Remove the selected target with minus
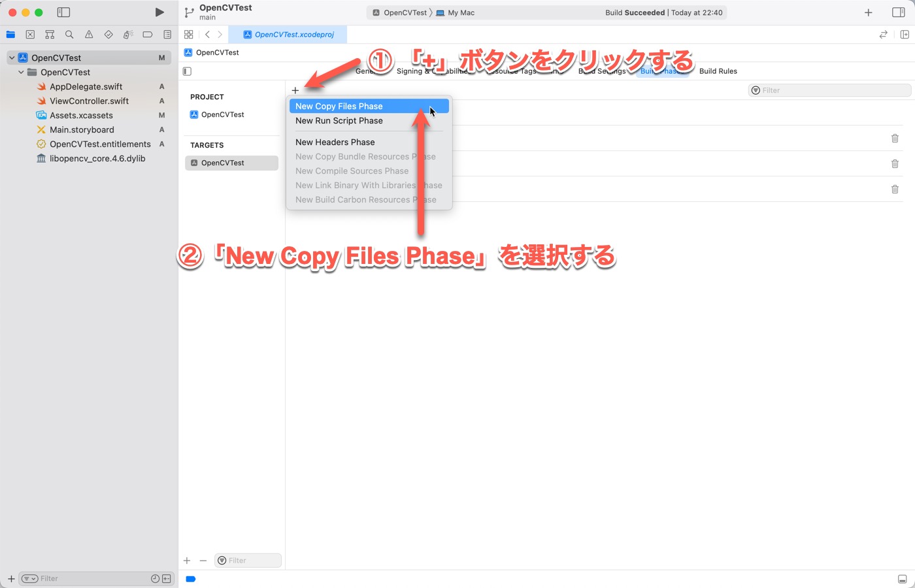 [x=203, y=561]
